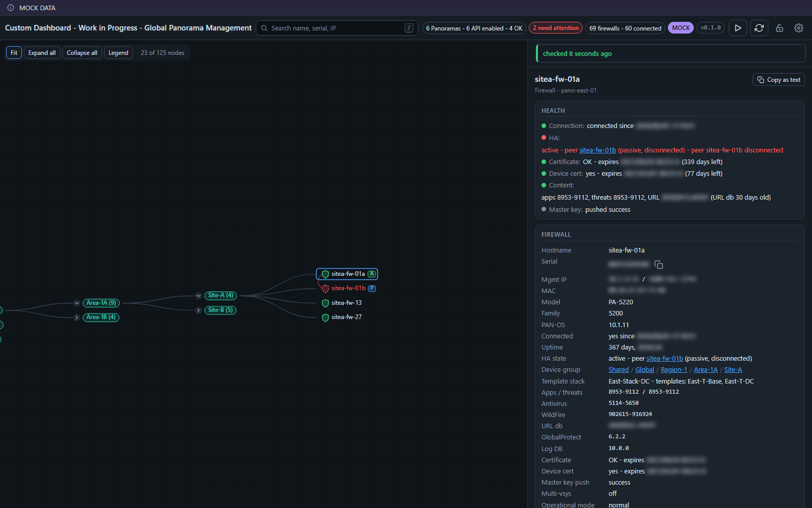Image resolution: width=812 pixels, height=508 pixels.
Task: Select the Area-1A (9) node
Action: 101,303
